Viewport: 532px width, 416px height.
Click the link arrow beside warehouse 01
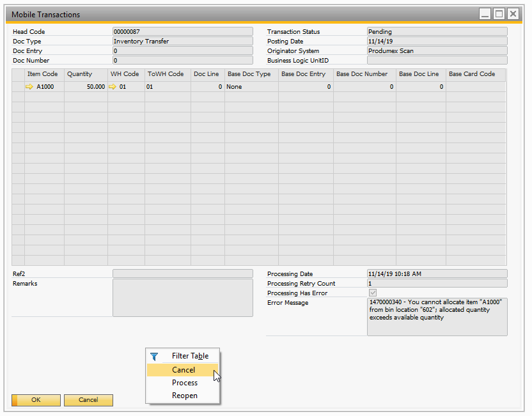tap(113, 86)
